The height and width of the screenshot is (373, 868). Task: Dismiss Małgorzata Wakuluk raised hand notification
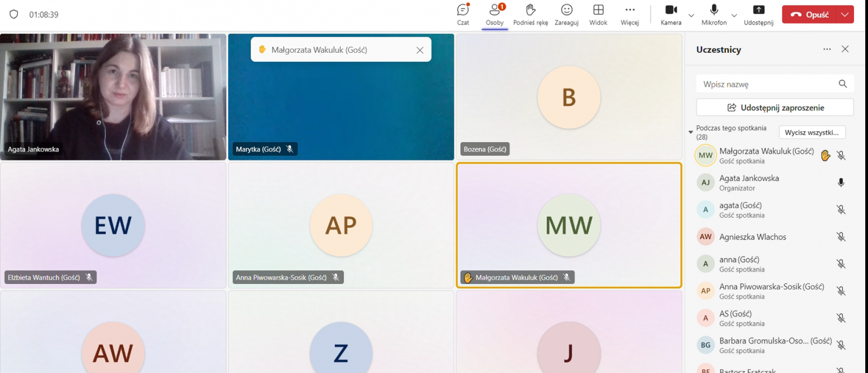pos(419,50)
